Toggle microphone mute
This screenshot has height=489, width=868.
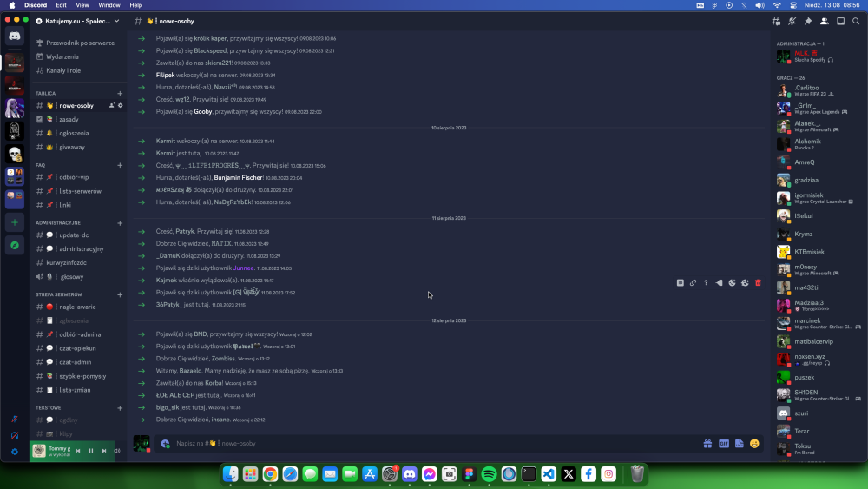click(15, 420)
